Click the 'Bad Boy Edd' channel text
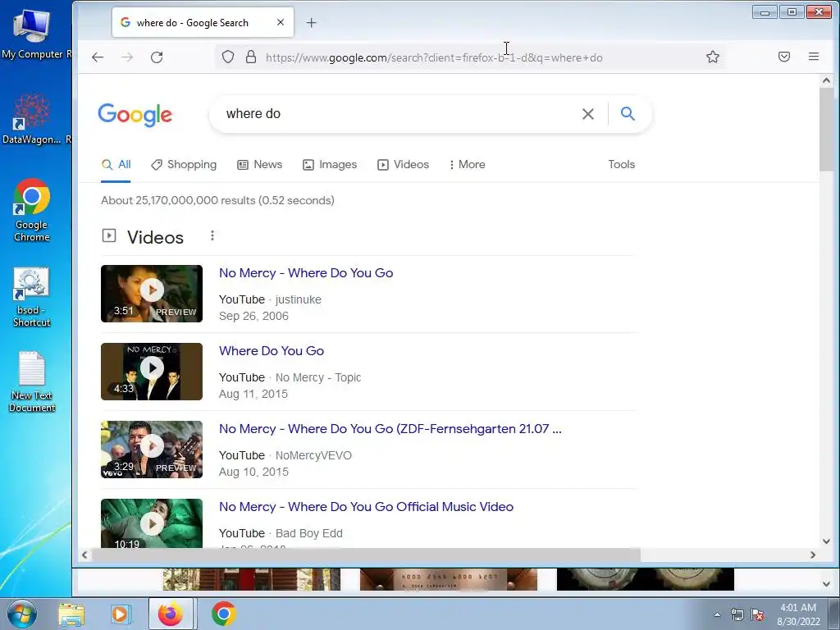840x630 pixels. (x=309, y=533)
